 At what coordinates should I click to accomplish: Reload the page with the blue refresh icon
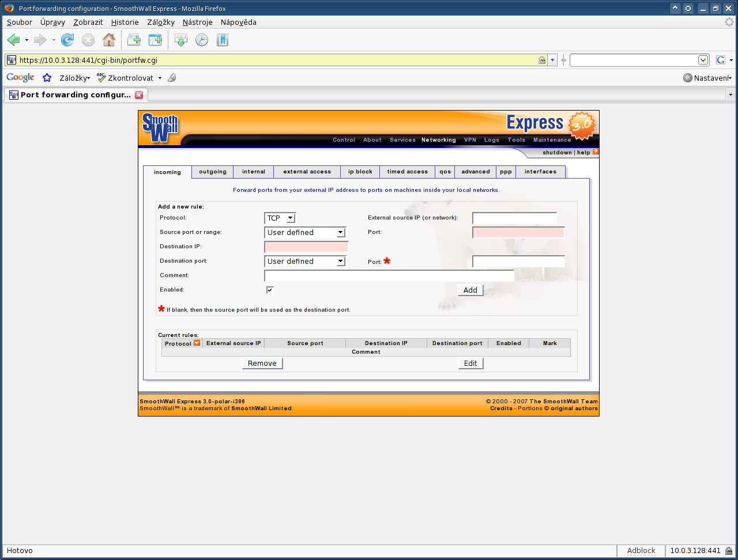point(67,40)
